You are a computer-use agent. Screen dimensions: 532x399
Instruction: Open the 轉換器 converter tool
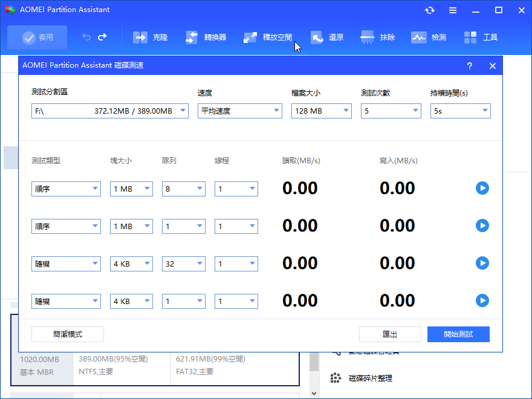tap(206, 37)
